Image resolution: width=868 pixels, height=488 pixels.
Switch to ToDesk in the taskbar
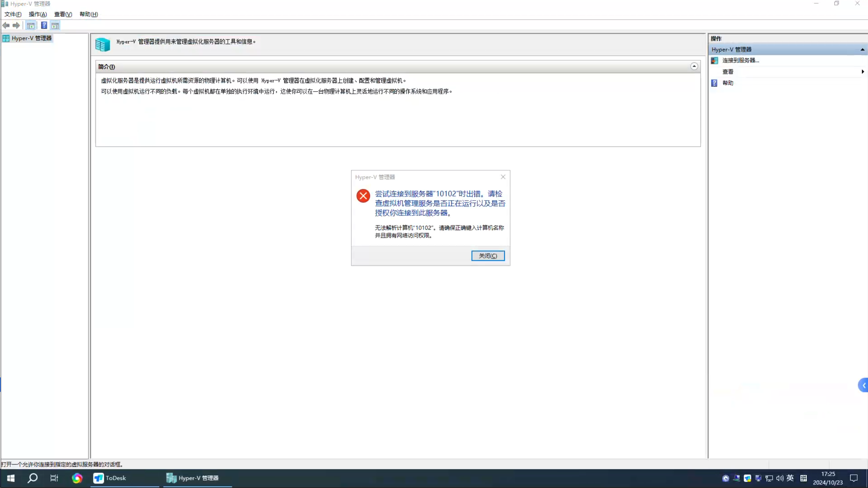124,478
